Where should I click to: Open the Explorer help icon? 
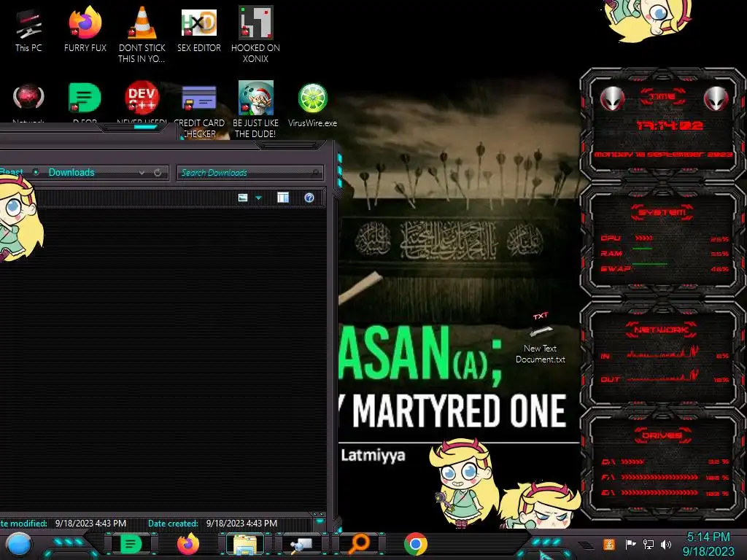[309, 198]
